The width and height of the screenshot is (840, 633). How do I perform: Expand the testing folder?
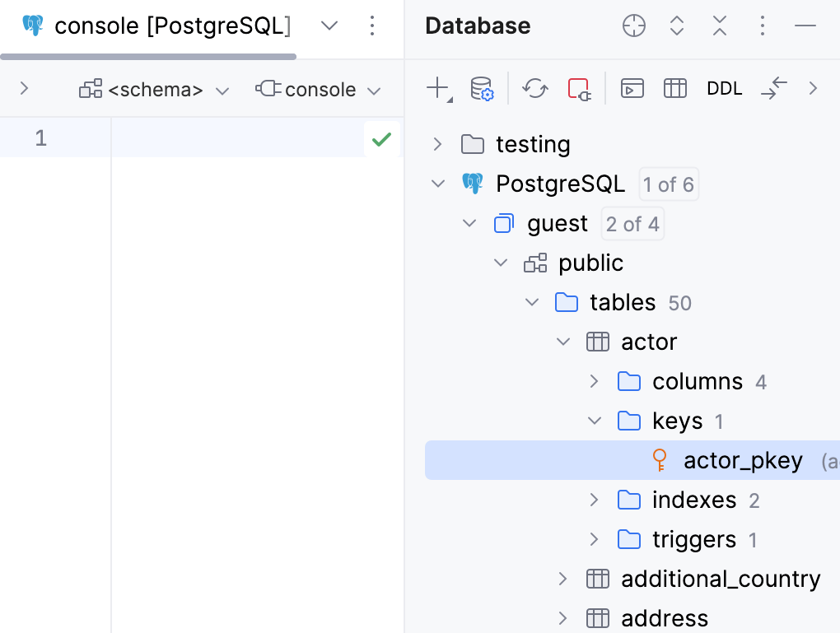point(436,144)
